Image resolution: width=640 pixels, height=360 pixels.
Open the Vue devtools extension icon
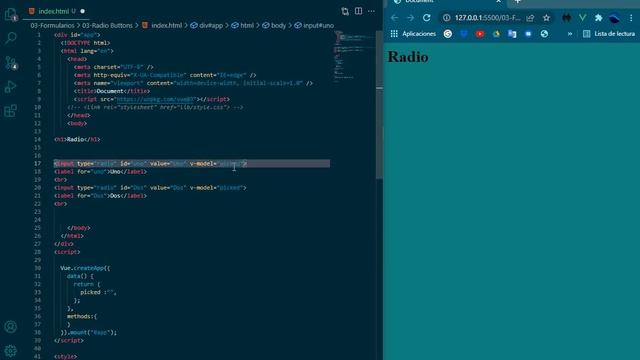click(582, 18)
